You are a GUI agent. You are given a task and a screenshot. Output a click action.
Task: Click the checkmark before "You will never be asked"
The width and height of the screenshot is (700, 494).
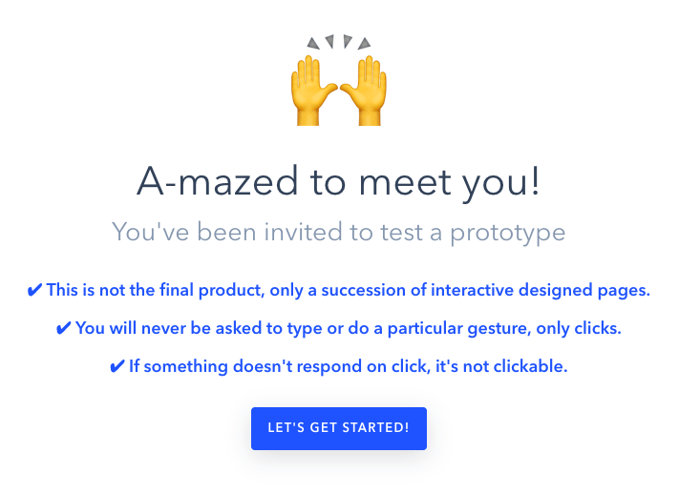coord(63,329)
